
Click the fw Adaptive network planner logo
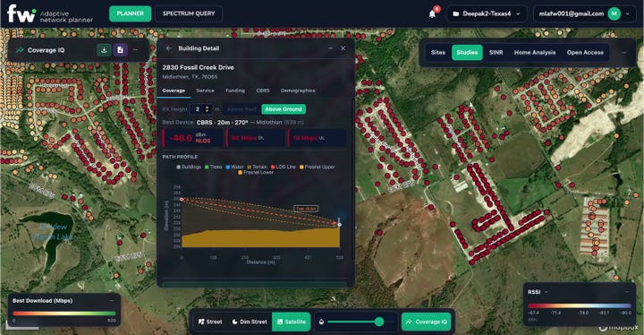click(x=50, y=14)
